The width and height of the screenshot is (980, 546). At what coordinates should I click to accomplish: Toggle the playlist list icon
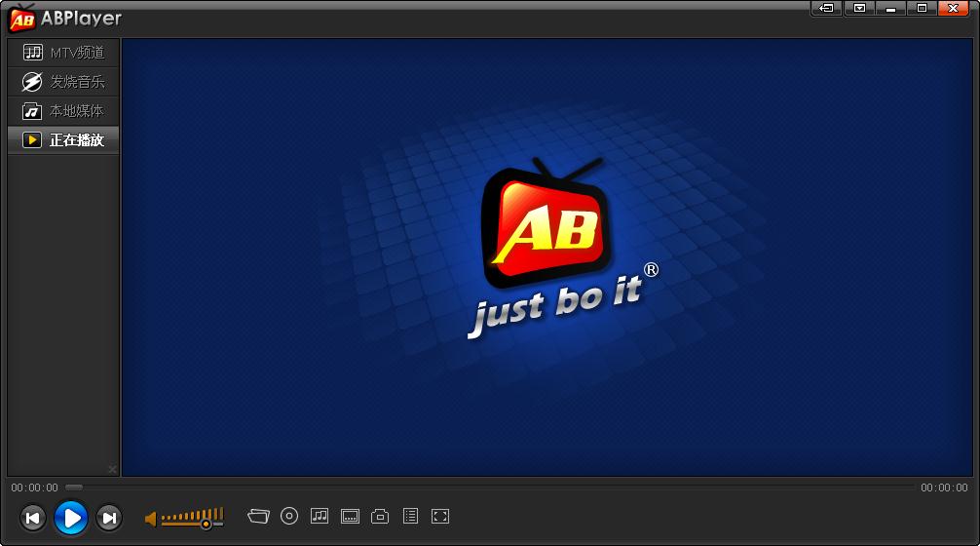[x=410, y=516]
